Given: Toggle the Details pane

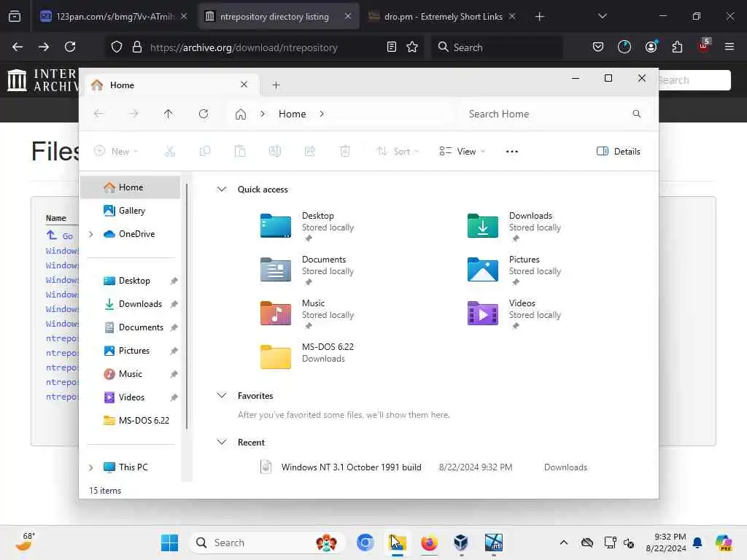Looking at the screenshot, I should click(x=619, y=152).
